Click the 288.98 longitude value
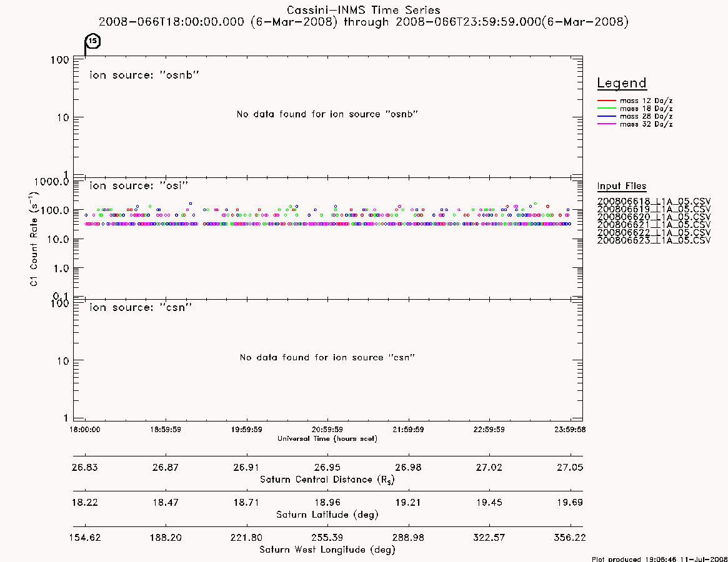This screenshot has height=562, width=728. [x=408, y=538]
